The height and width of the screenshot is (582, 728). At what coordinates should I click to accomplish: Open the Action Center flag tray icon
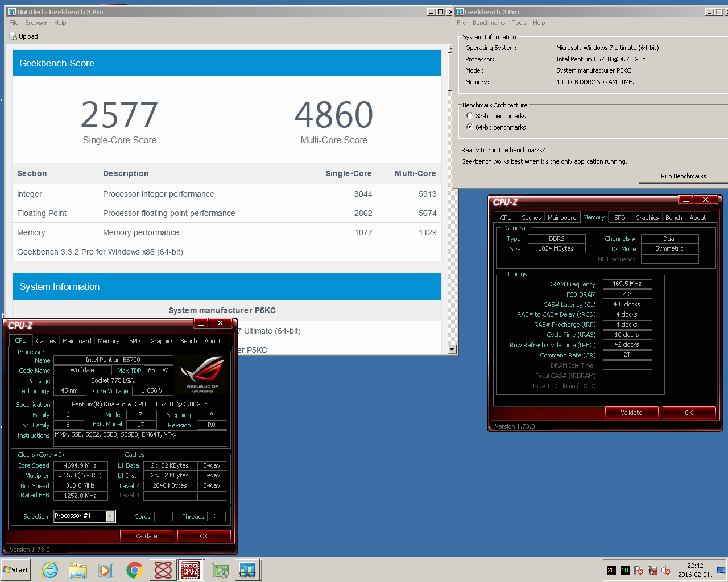pyautogui.click(x=639, y=570)
